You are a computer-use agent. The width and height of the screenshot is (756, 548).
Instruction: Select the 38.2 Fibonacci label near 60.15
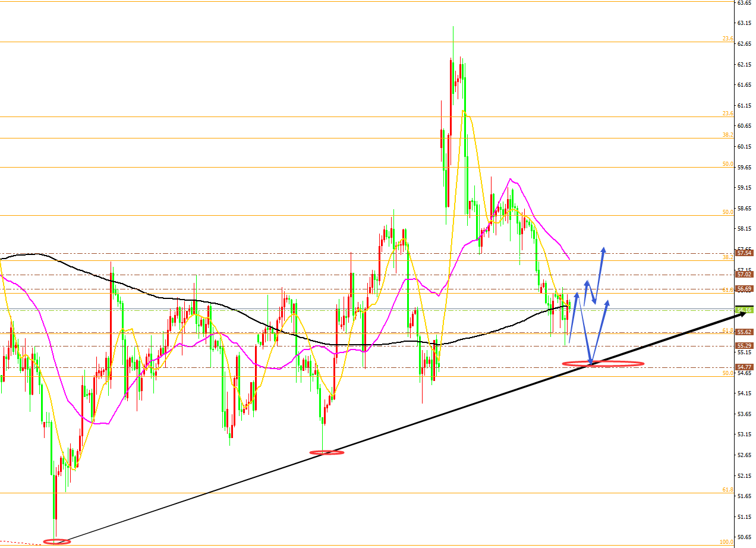[727, 135]
